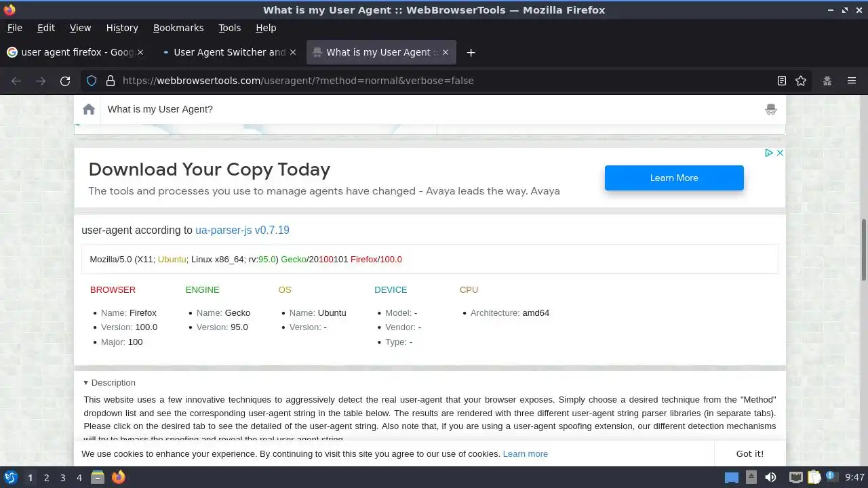Collapse the Description section triangle

85,383
